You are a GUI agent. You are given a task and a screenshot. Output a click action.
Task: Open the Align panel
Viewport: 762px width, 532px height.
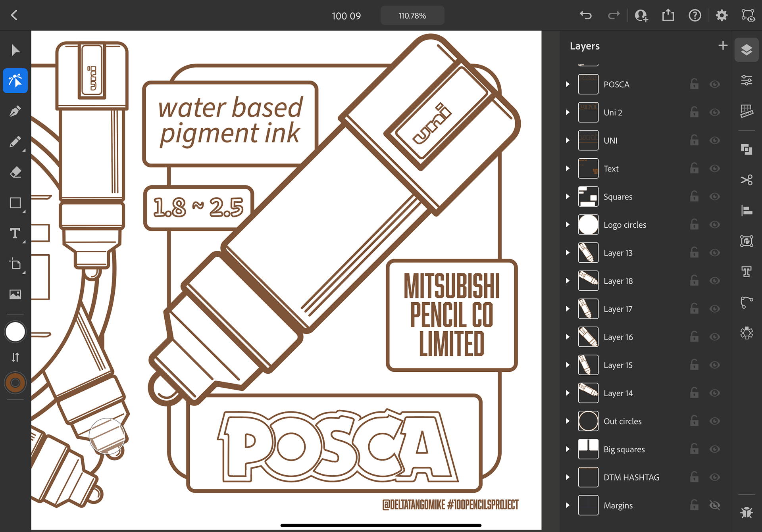pos(747,210)
